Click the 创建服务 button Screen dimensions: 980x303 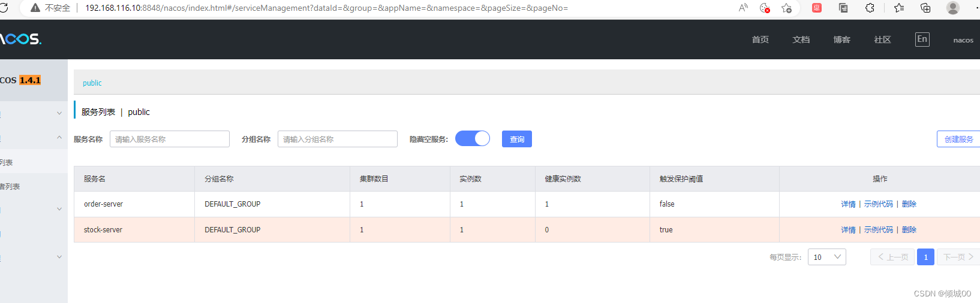[958, 139]
